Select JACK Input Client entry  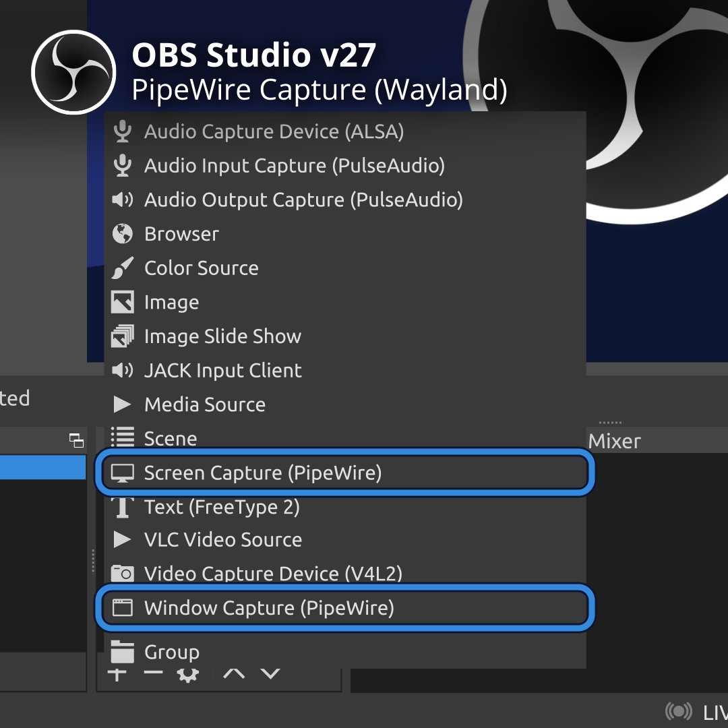345,371
